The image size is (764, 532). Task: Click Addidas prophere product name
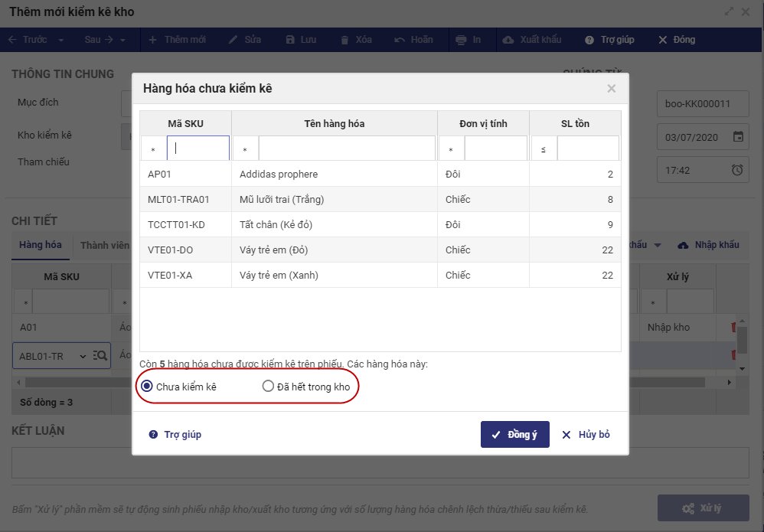[x=279, y=174]
